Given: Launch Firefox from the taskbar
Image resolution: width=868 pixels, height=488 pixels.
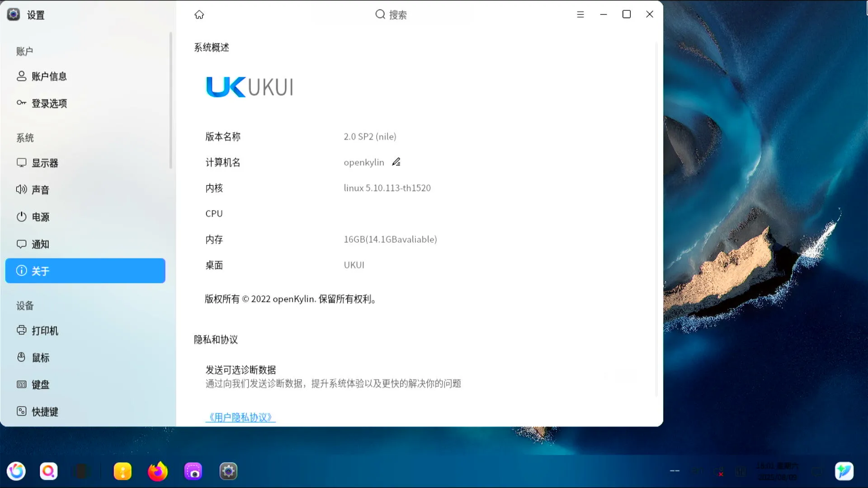Looking at the screenshot, I should (157, 471).
